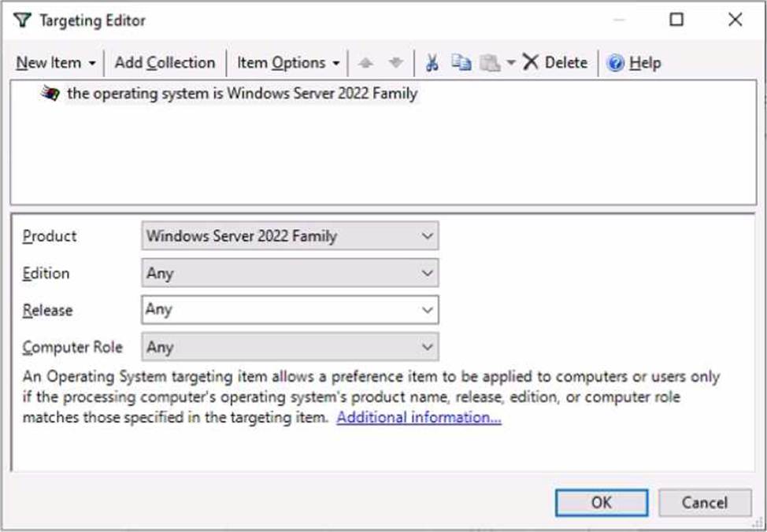
Task: Open the Edition dropdown
Action: pyautogui.click(x=290, y=273)
